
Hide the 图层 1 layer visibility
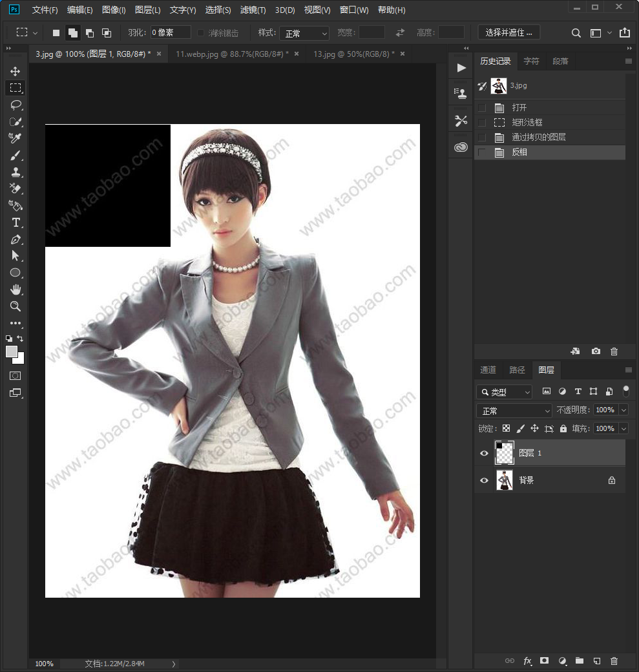(x=485, y=453)
